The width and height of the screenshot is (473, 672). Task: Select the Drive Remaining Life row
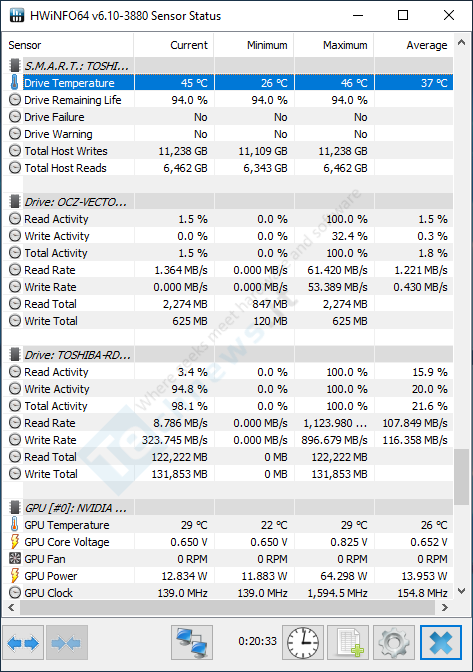pos(228,100)
